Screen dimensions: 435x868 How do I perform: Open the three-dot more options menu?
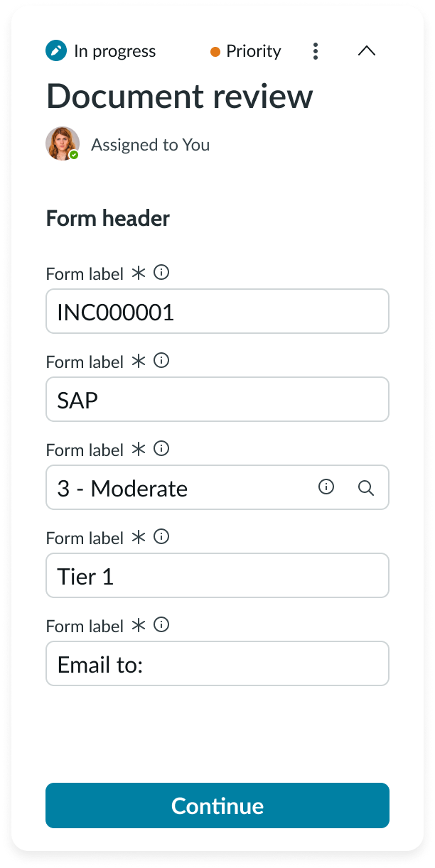tap(316, 51)
